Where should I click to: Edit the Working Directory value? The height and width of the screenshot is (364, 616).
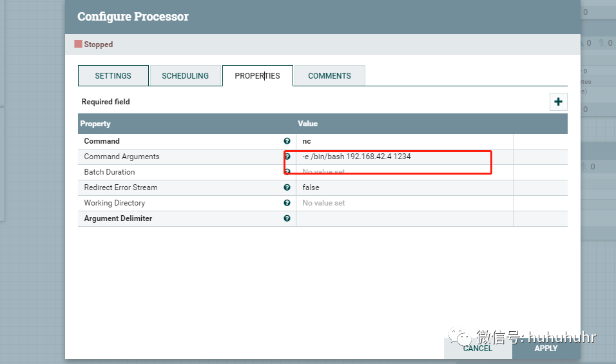tap(405, 203)
